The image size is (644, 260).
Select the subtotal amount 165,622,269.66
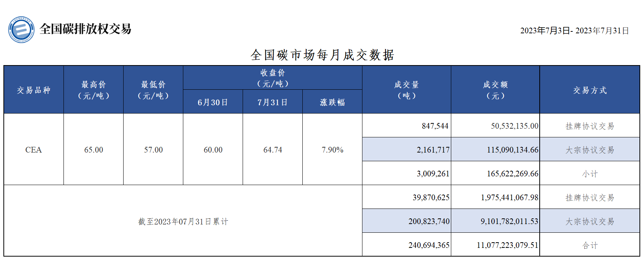(513, 174)
